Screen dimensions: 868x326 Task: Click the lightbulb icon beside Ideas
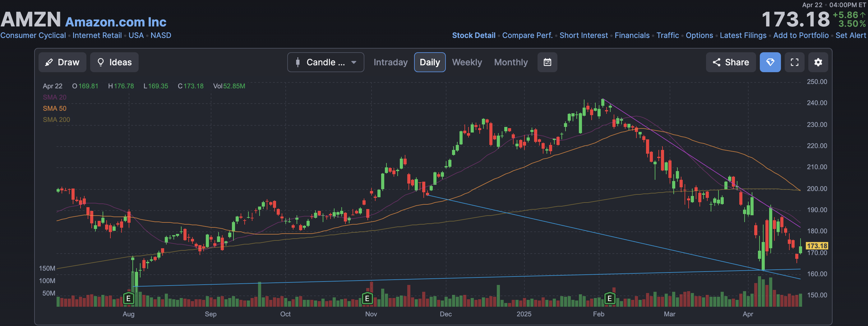point(100,62)
